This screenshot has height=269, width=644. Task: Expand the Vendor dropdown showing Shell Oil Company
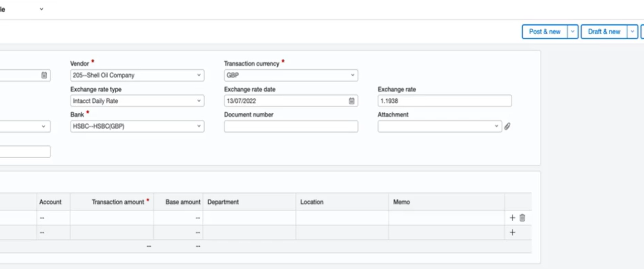tap(137, 75)
